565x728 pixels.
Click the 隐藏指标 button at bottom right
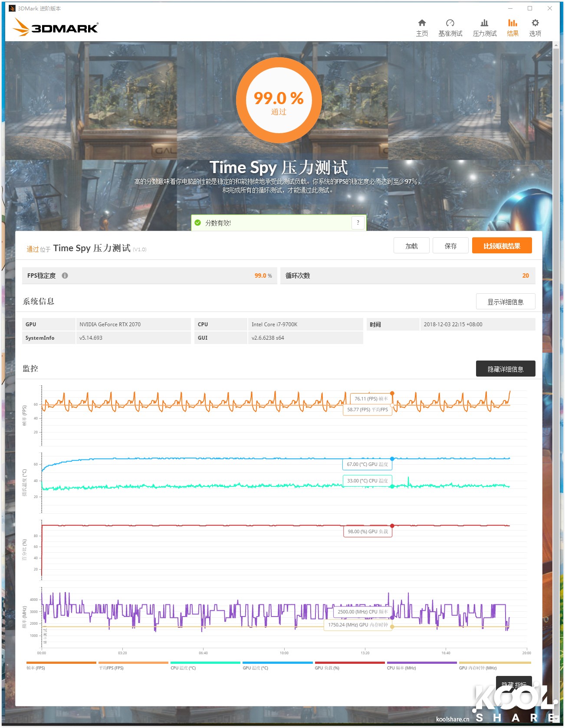tap(514, 684)
